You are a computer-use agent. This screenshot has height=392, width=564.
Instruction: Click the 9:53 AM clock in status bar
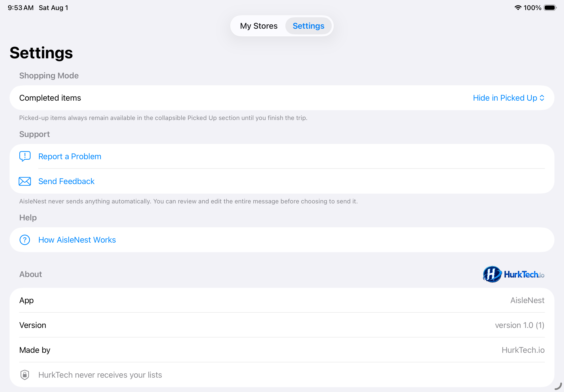pyautogui.click(x=21, y=8)
